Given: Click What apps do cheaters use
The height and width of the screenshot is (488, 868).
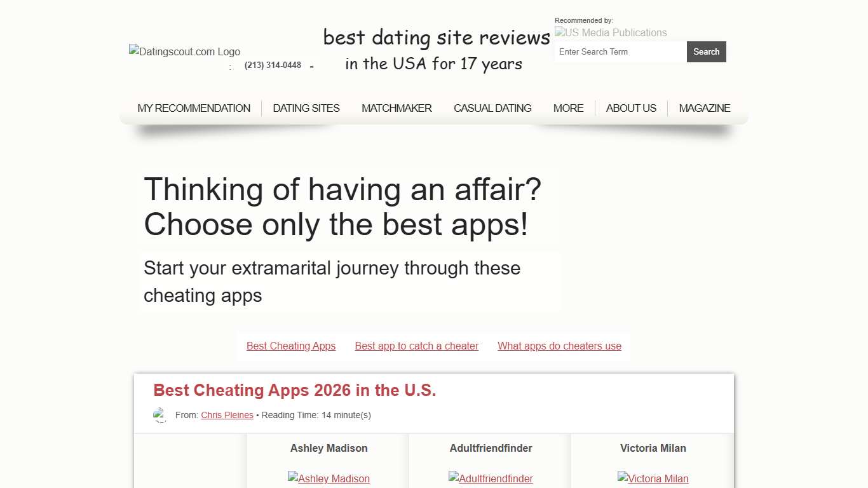Looking at the screenshot, I should [x=559, y=346].
